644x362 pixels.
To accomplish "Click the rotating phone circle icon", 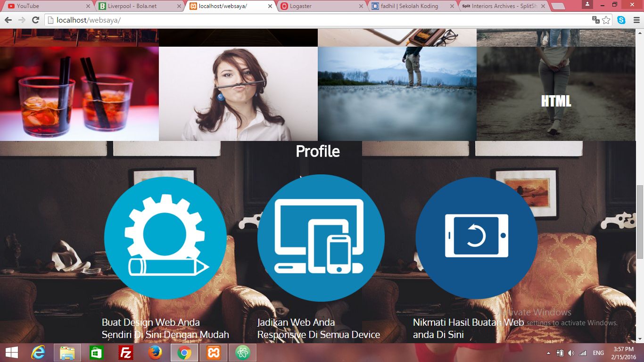I will pyautogui.click(x=476, y=238).
